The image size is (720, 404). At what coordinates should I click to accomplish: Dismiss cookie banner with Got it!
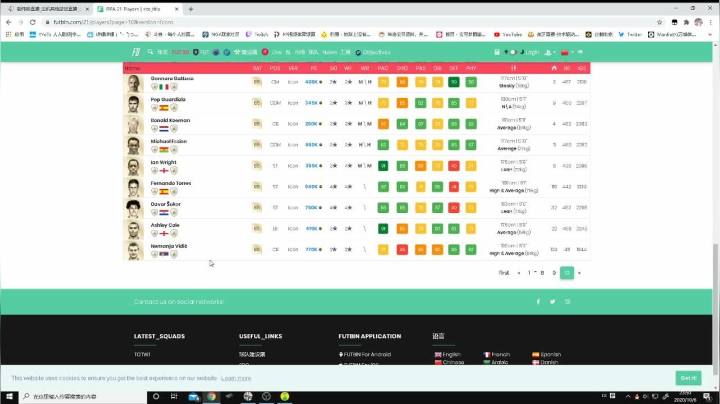[688, 378]
